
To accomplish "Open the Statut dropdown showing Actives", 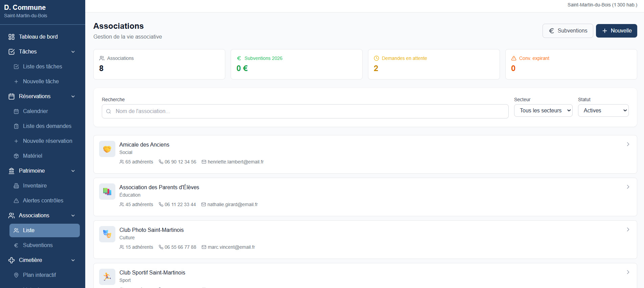I will click(x=603, y=111).
